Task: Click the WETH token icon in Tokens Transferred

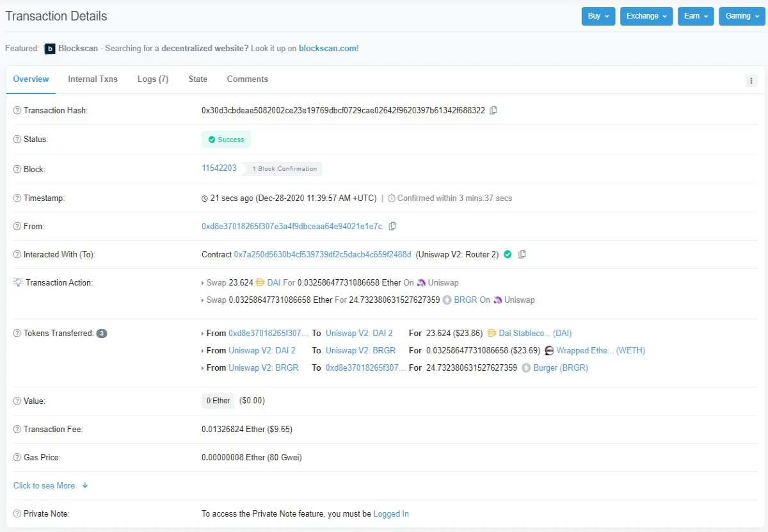Action: tap(549, 350)
